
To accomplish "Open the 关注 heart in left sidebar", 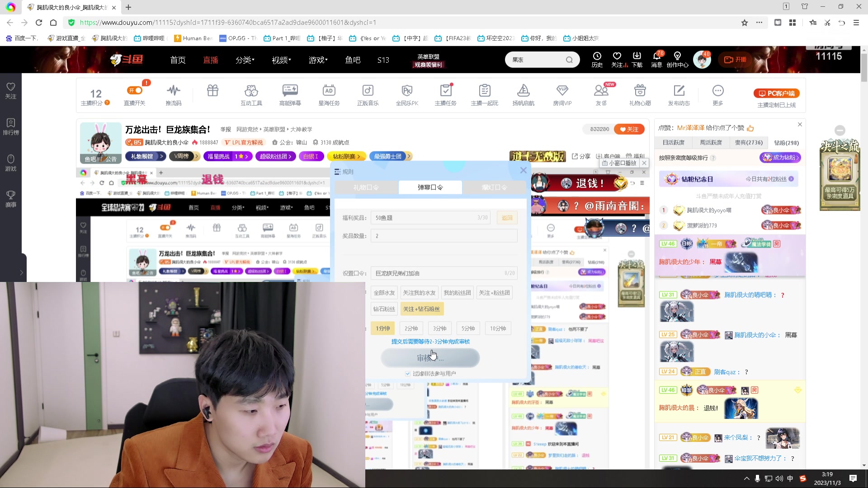I will tap(11, 86).
